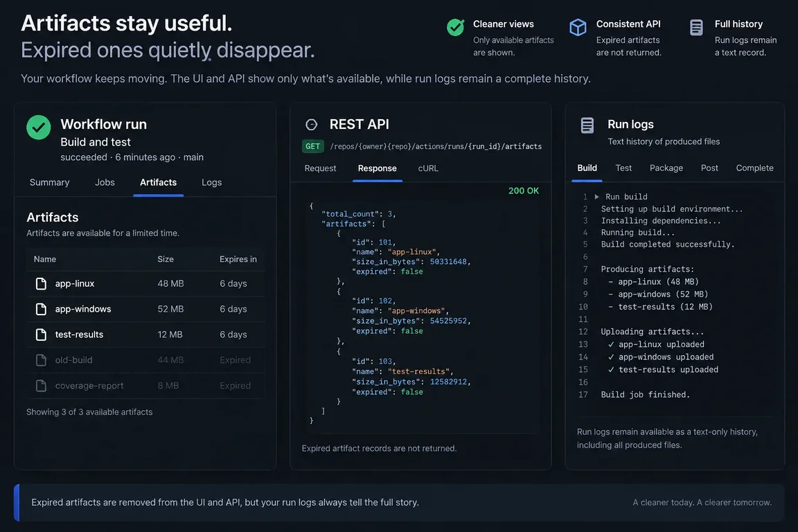798x532 pixels.
Task: Click the green Workflow run success checkmark
Action: click(x=39, y=127)
